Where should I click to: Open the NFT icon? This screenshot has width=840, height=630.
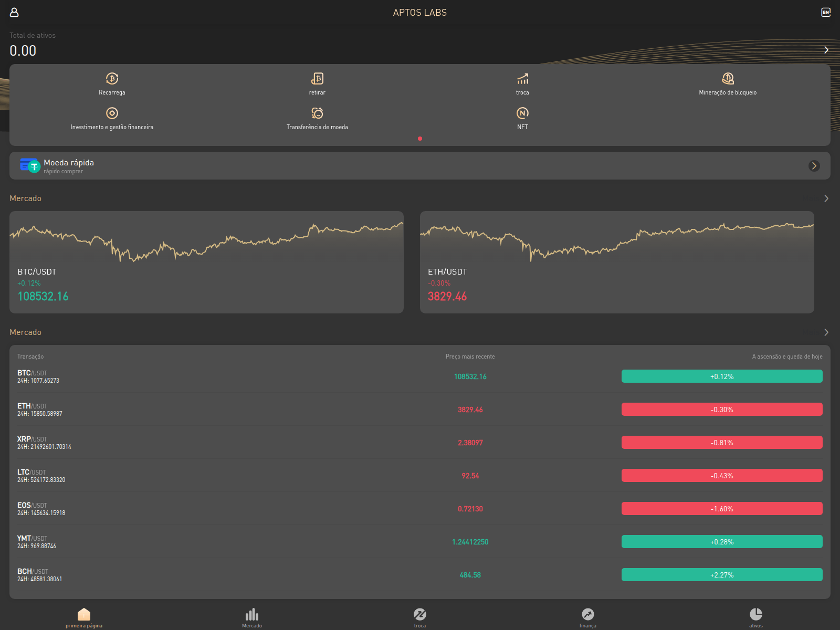(522, 113)
